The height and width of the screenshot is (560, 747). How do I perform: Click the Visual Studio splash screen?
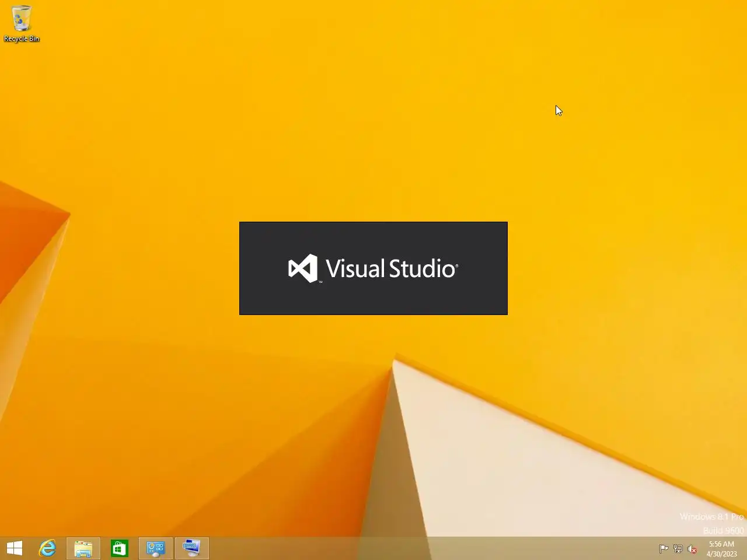point(373,268)
